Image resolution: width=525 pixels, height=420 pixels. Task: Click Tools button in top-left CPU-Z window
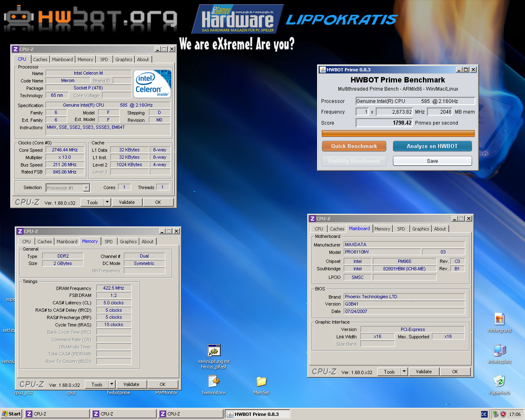point(92,202)
